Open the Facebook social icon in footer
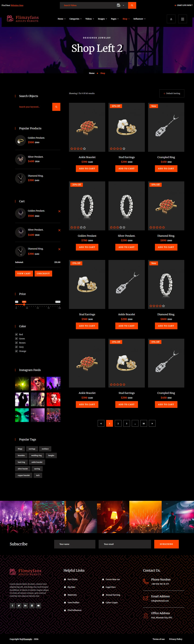194x644 pixels. [12, 606]
